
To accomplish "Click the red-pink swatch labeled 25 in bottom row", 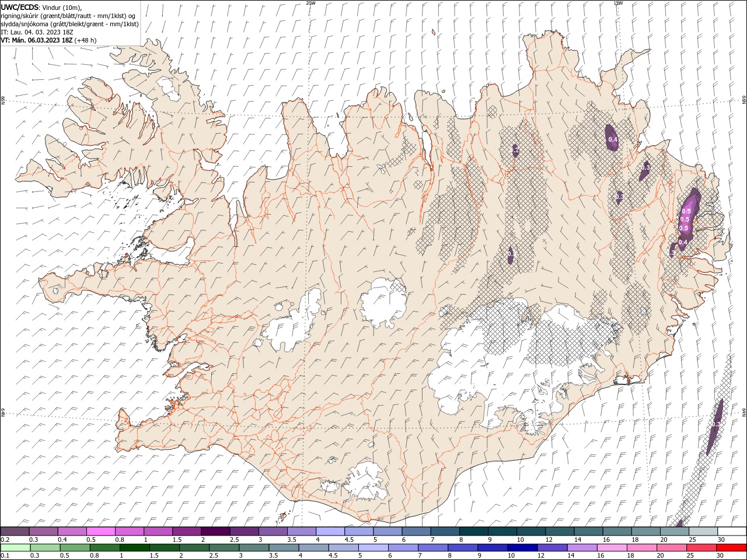I will click(x=701, y=548).
